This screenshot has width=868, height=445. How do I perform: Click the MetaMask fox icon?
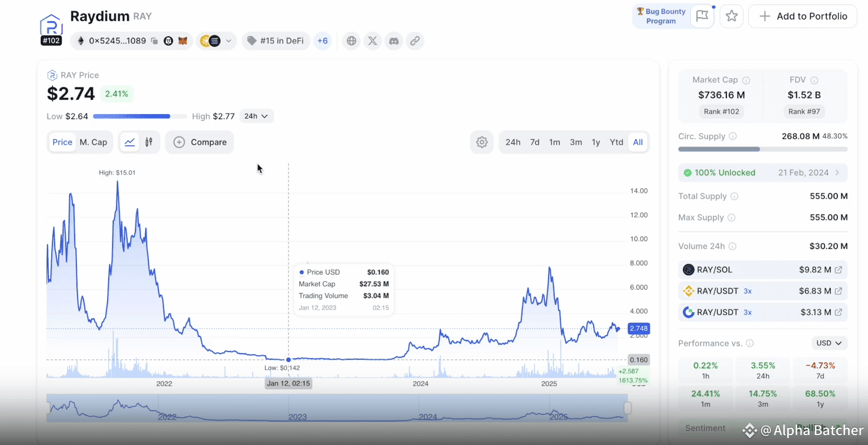tap(182, 41)
